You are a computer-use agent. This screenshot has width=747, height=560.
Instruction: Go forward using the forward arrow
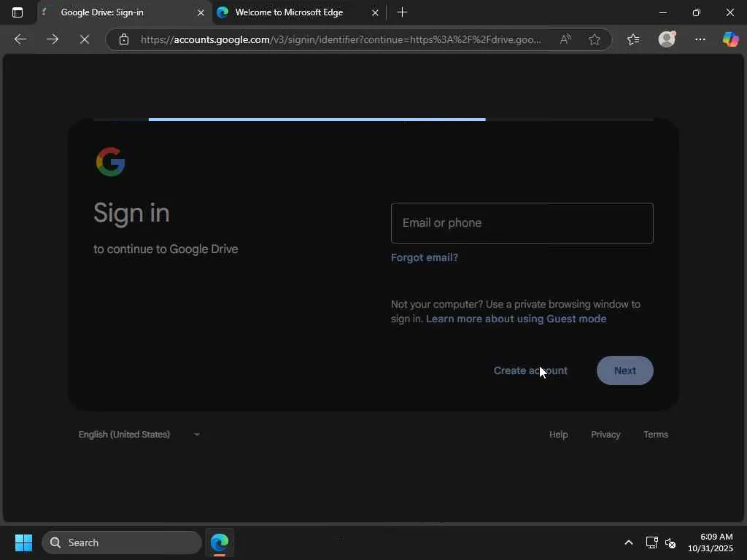[x=53, y=39]
